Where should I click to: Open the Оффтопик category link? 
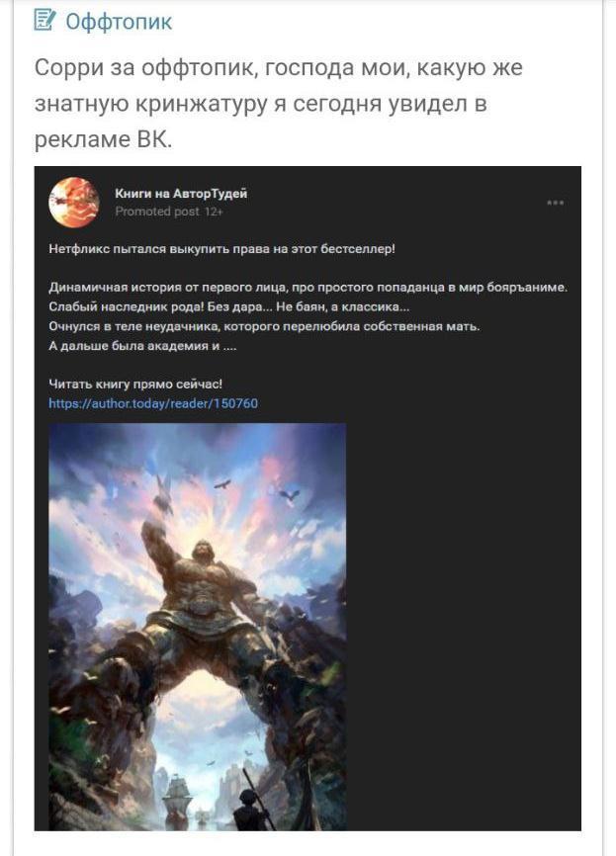(119, 22)
